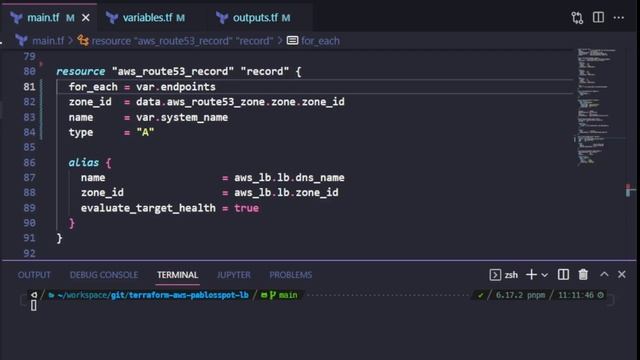Close the main.tf tab
The height and width of the screenshot is (360, 640).
tap(86, 18)
